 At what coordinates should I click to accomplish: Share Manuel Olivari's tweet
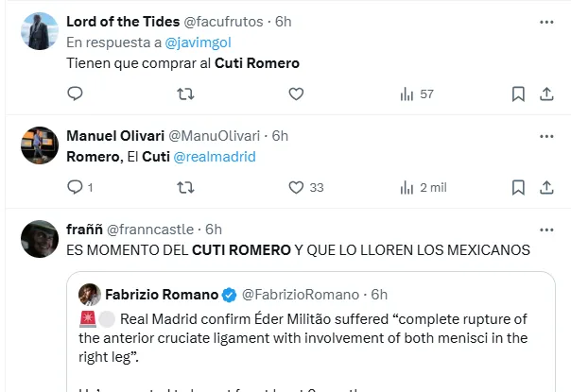[x=546, y=187]
